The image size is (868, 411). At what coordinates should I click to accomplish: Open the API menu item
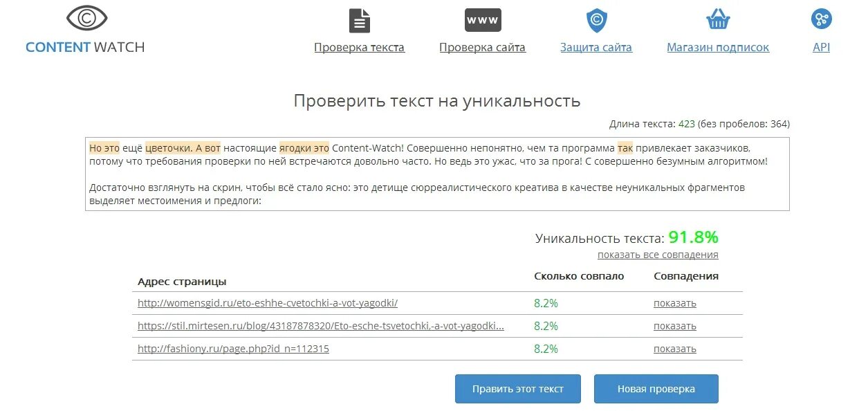[x=822, y=48]
